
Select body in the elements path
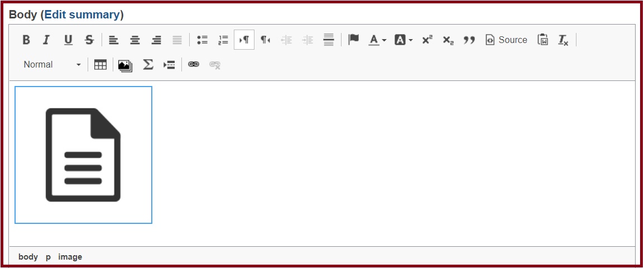point(28,257)
